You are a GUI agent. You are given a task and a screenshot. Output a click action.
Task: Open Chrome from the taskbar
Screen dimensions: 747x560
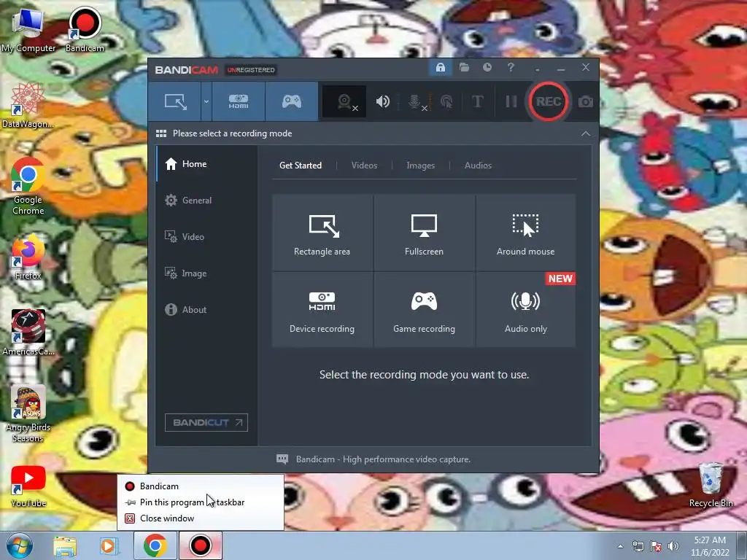click(155, 545)
